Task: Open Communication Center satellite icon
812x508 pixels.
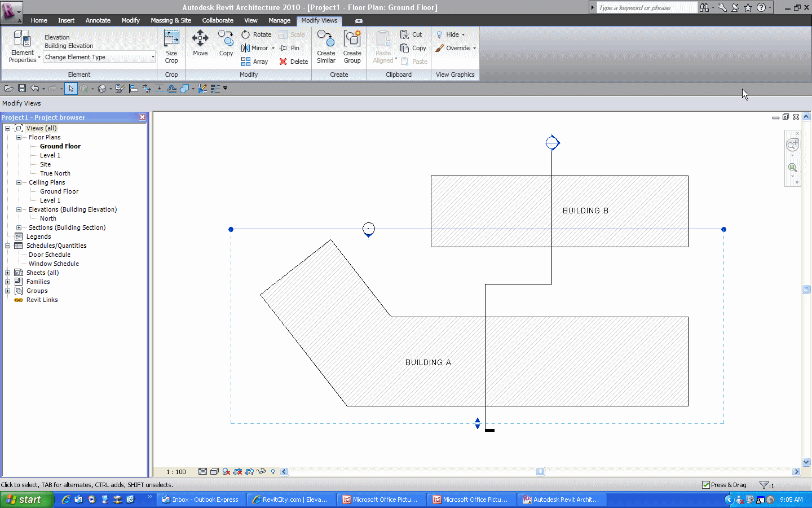Action: point(735,7)
